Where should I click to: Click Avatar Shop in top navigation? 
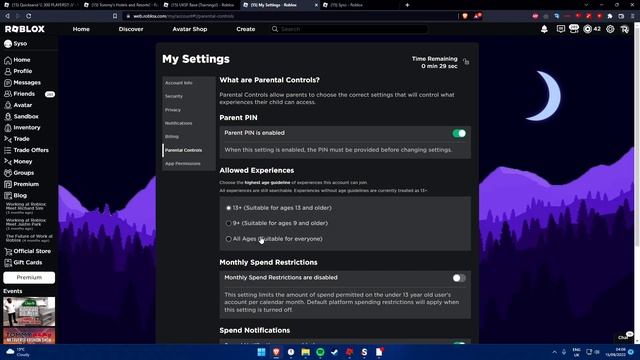[190, 29]
